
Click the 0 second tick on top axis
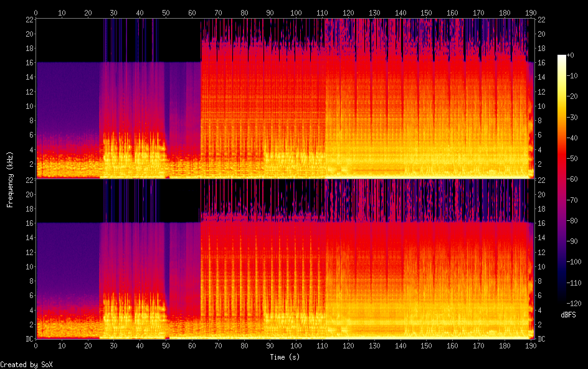(x=36, y=12)
